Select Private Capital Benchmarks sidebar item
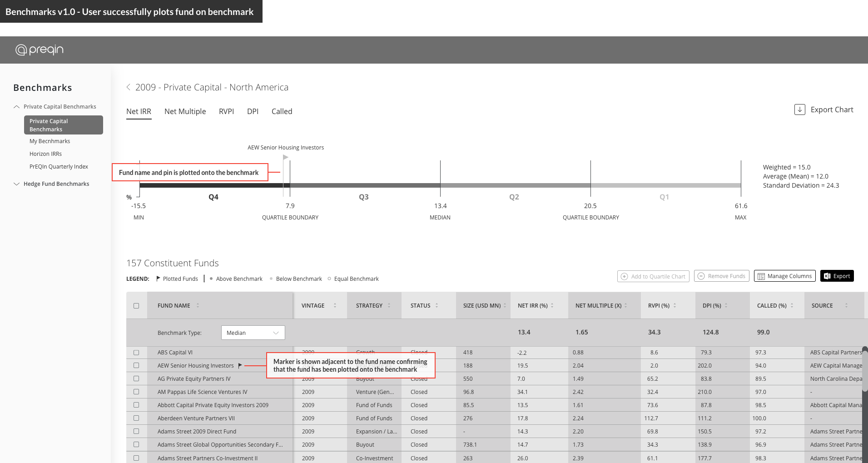 pyautogui.click(x=64, y=125)
